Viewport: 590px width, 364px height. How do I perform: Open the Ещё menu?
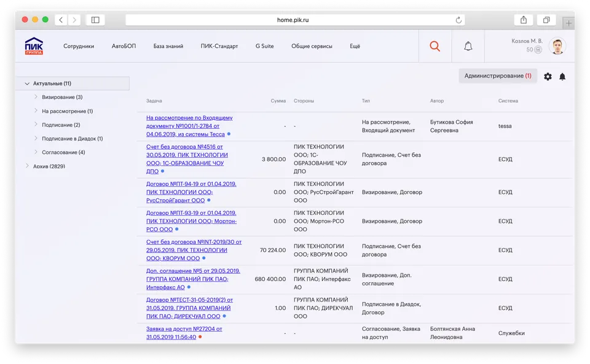(355, 46)
